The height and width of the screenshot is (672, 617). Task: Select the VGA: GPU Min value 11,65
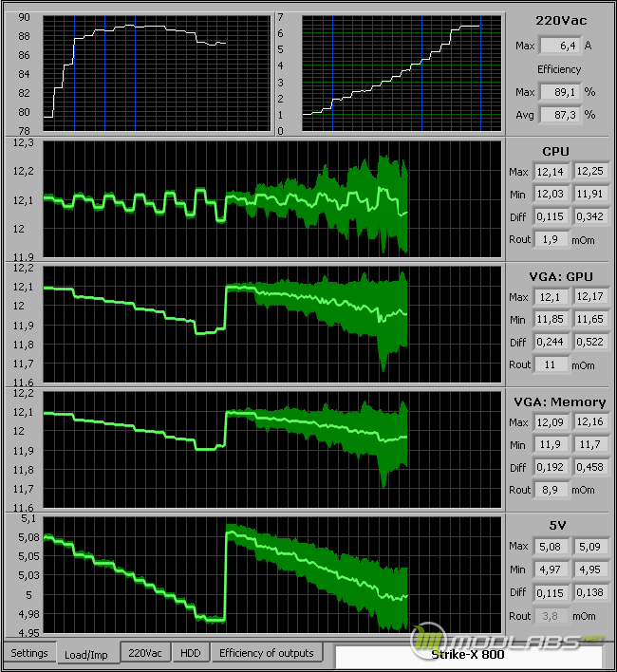click(590, 319)
